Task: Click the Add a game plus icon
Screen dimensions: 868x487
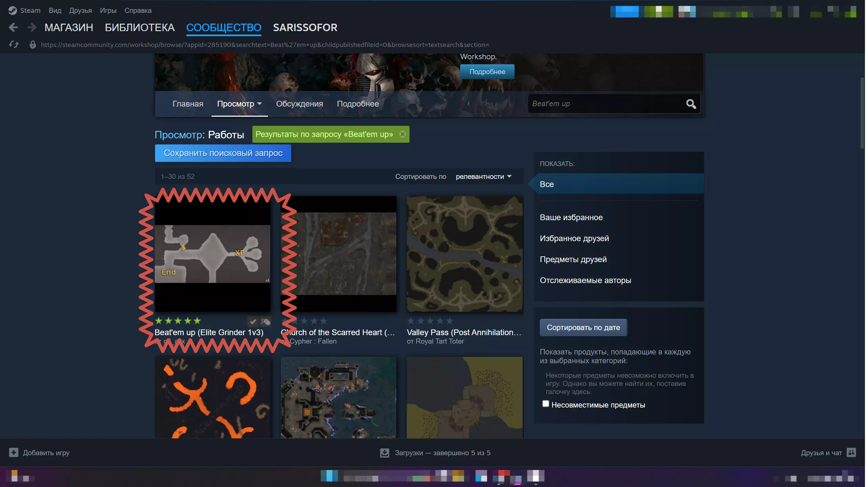Action: click(14, 453)
